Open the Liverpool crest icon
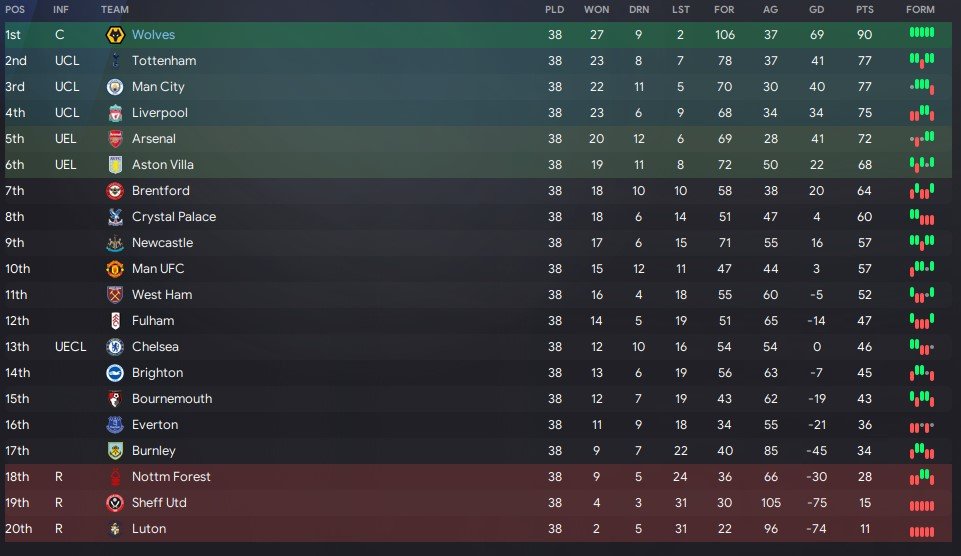The width and height of the screenshot is (961, 556). click(x=115, y=113)
